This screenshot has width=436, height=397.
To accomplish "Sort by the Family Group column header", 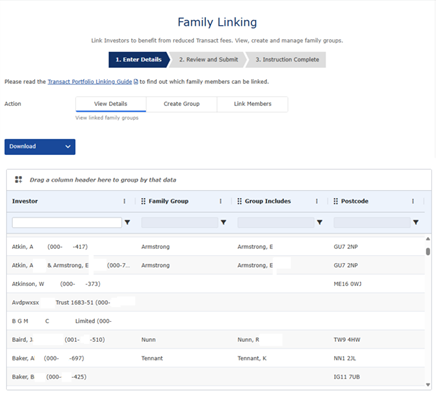I will [168, 201].
